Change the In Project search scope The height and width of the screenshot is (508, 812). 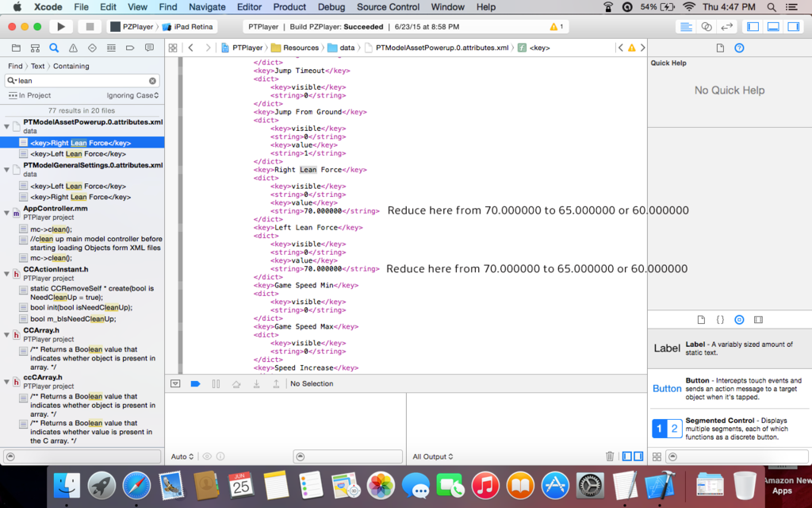click(x=29, y=95)
